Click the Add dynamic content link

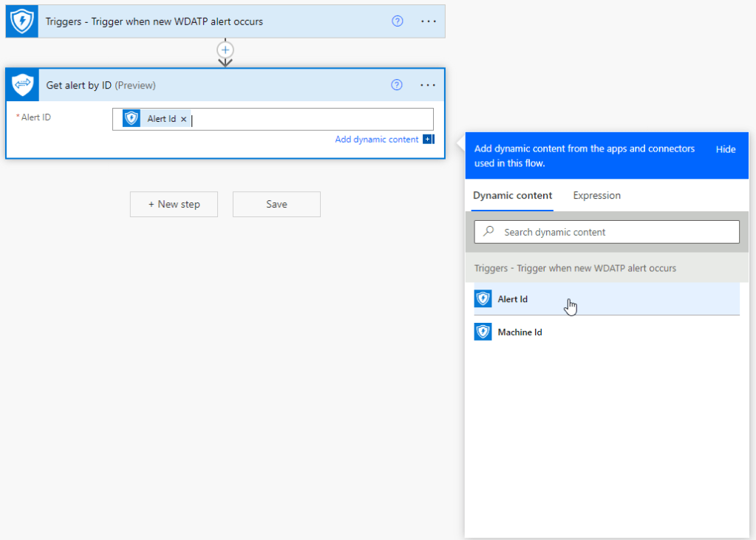point(376,140)
